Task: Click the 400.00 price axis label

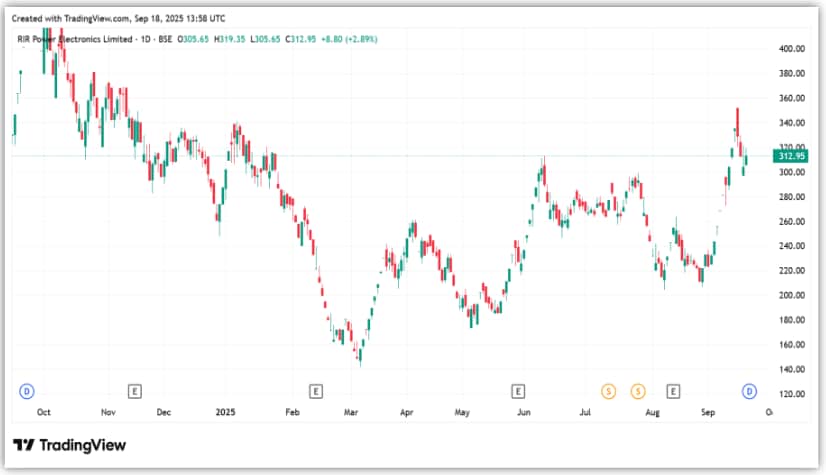Action: (x=791, y=49)
